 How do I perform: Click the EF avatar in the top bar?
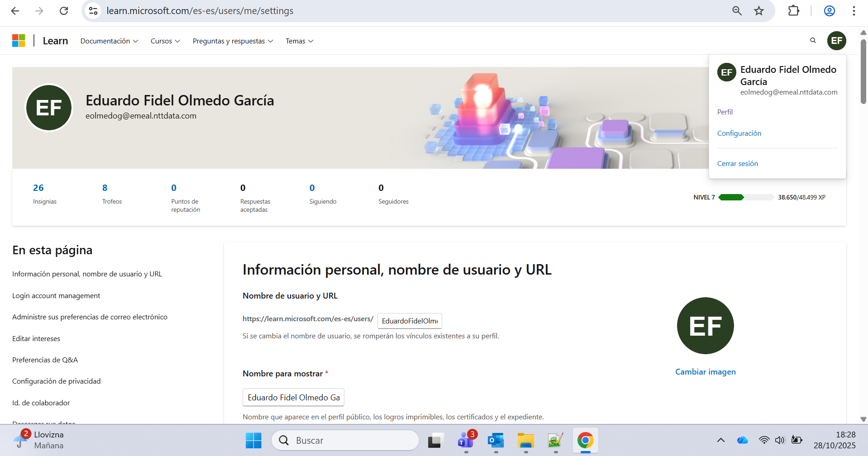836,40
